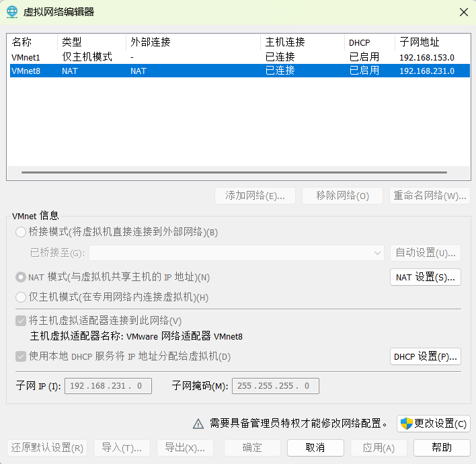Select the 仅主机模式 radio button
476x464 pixels.
click(21, 297)
